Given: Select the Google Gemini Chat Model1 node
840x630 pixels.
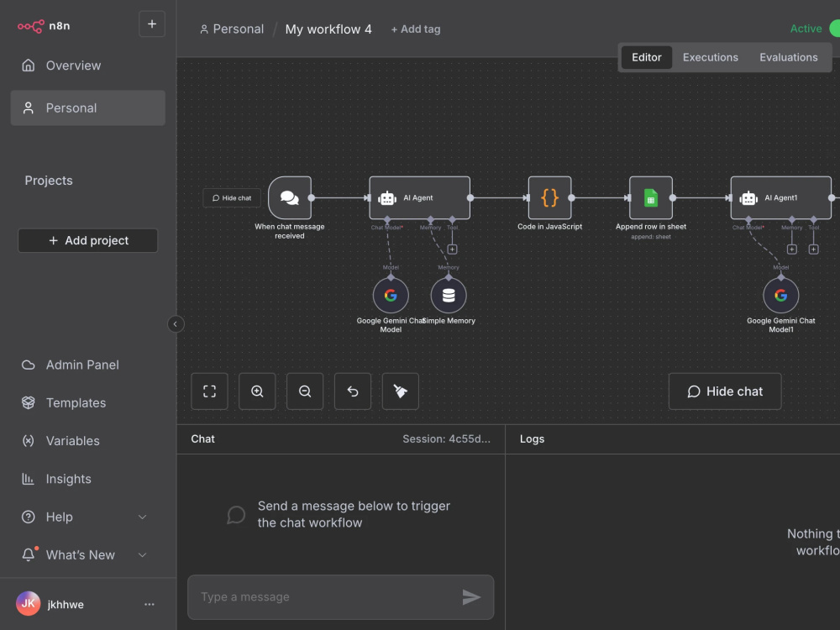Looking at the screenshot, I should tap(781, 295).
